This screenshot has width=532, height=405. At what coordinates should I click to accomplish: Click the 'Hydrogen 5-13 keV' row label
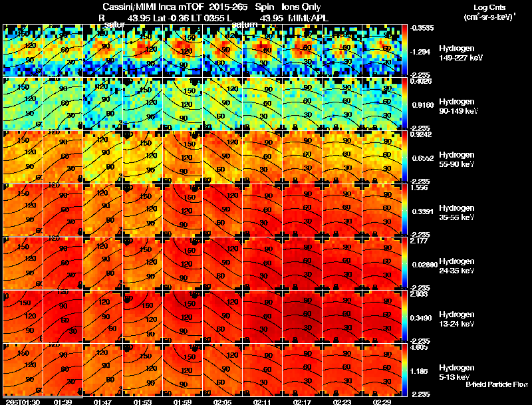[x=457, y=372]
